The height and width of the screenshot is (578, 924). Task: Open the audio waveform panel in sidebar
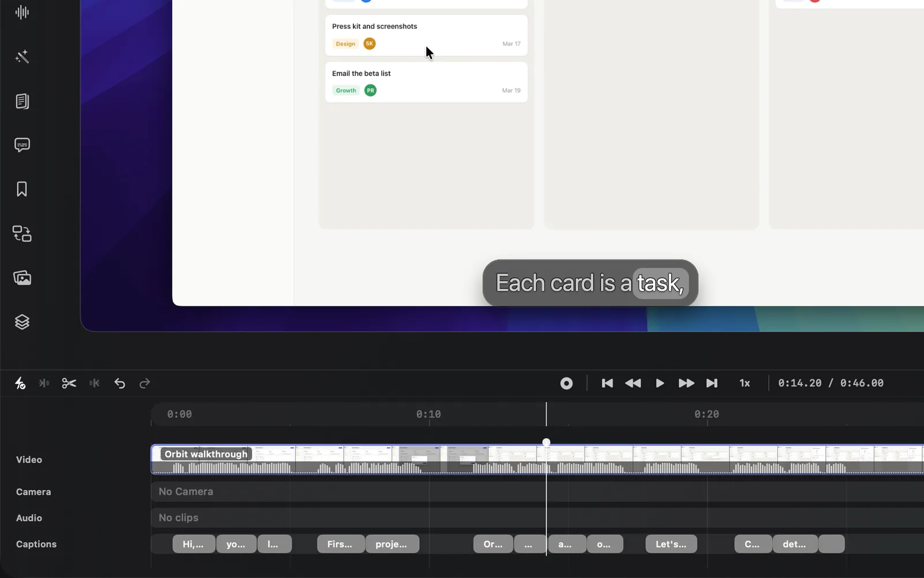click(x=22, y=12)
